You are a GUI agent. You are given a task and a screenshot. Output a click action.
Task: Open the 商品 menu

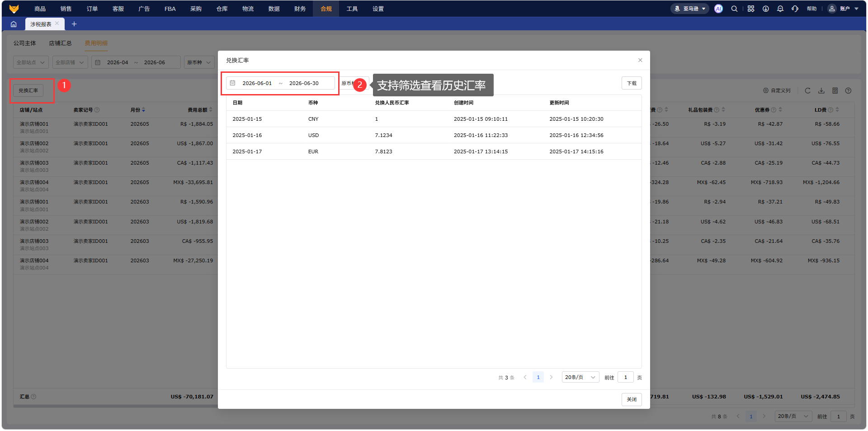coord(40,9)
